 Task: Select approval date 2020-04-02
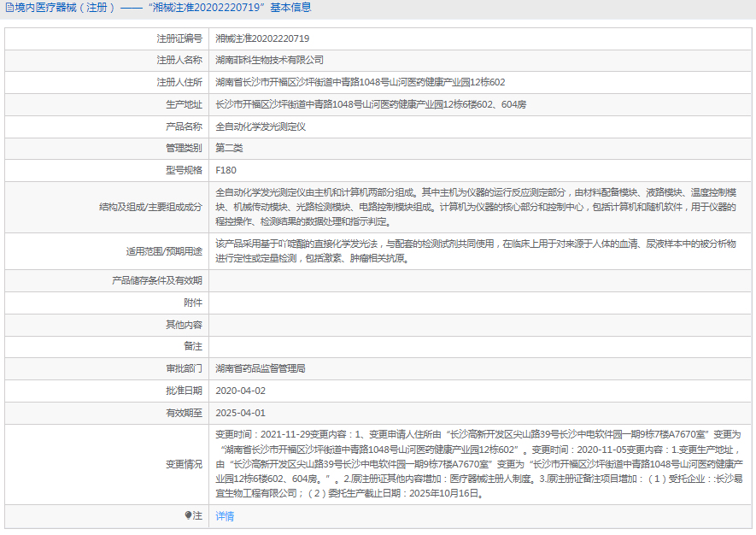[240, 391]
